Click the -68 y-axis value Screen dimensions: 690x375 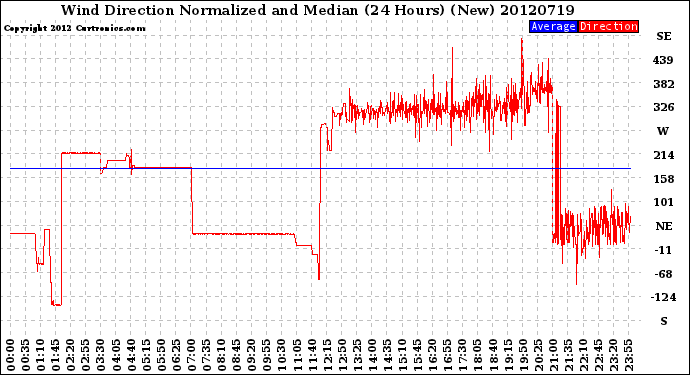tap(663, 274)
